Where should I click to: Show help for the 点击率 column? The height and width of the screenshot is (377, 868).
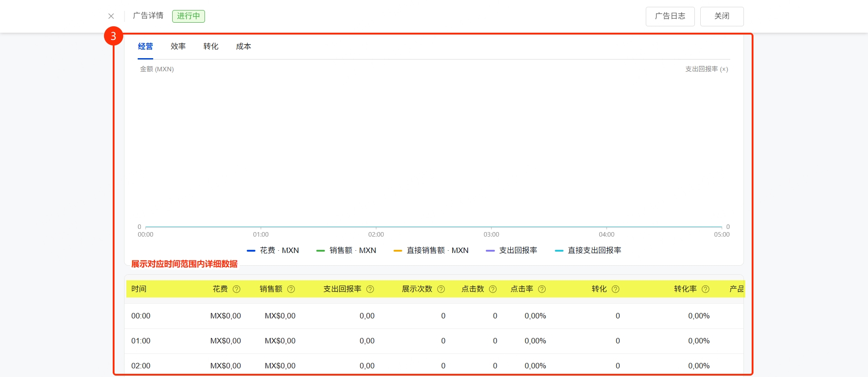pyautogui.click(x=542, y=289)
